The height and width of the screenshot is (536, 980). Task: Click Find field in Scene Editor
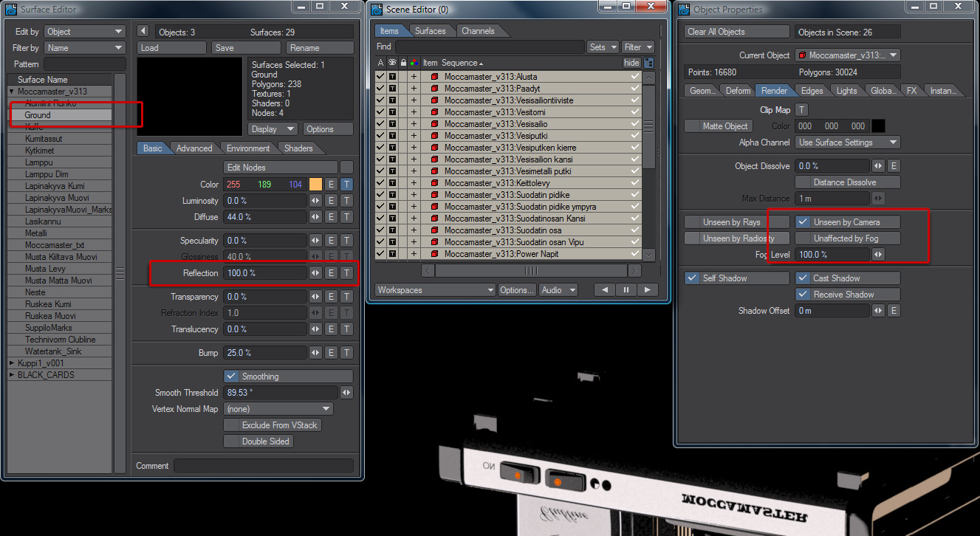489,47
